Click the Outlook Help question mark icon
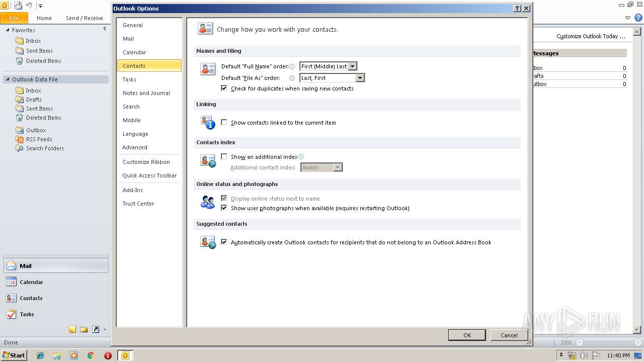Image resolution: width=644 pixels, height=362 pixels. pyautogui.click(x=638, y=18)
